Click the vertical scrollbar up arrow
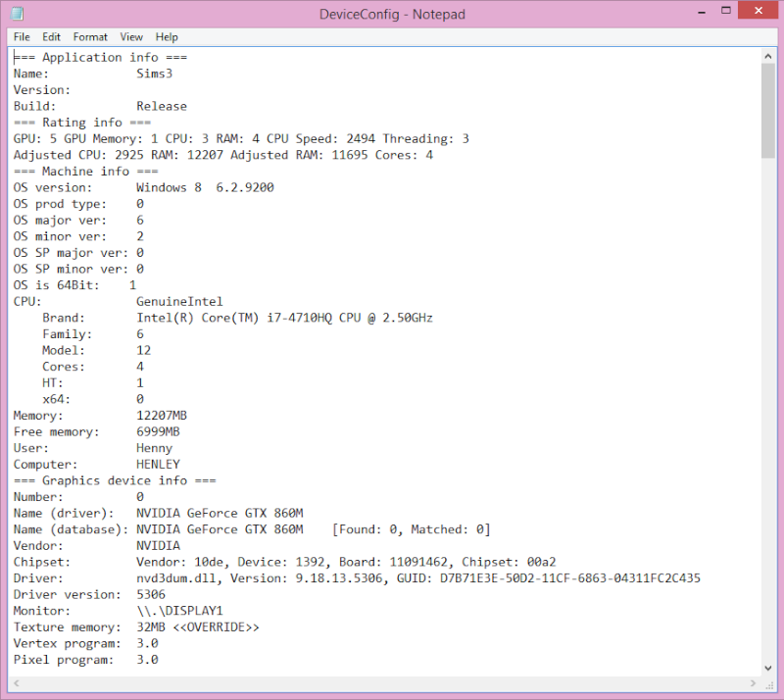Viewport: 784px width, 700px height. (x=768, y=57)
